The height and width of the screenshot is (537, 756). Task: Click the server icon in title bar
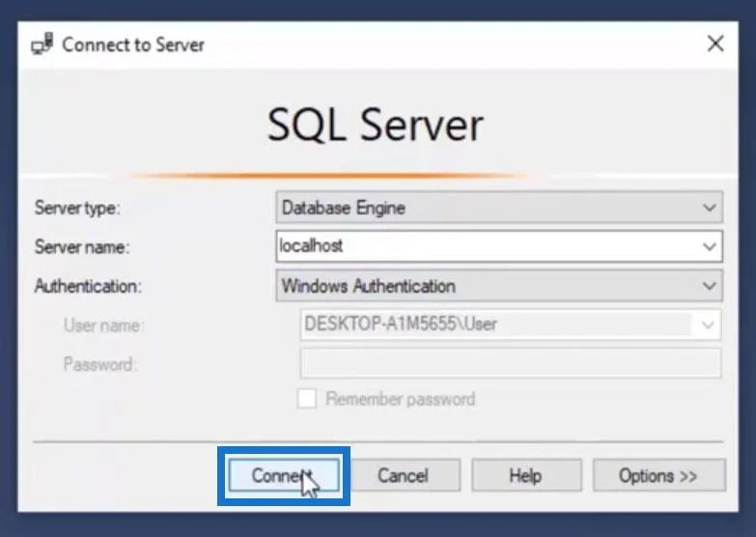[x=42, y=44]
